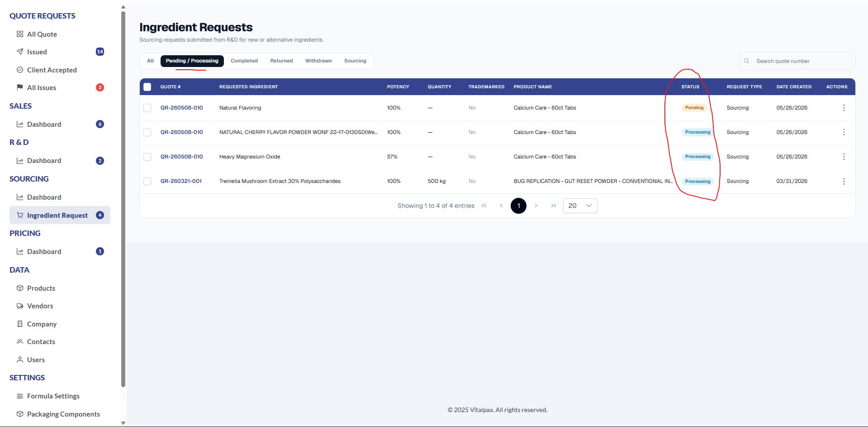868x427 pixels.
Task: Open the Ingredient Request sidebar item
Action: point(60,215)
